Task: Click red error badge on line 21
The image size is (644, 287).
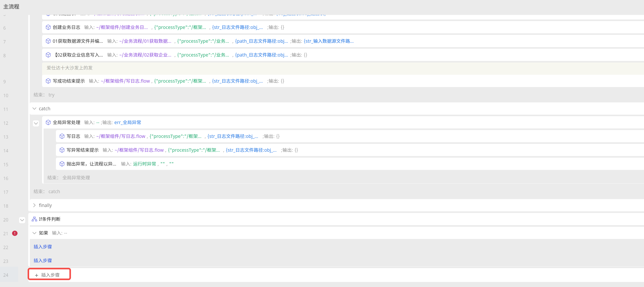Action: [15, 233]
